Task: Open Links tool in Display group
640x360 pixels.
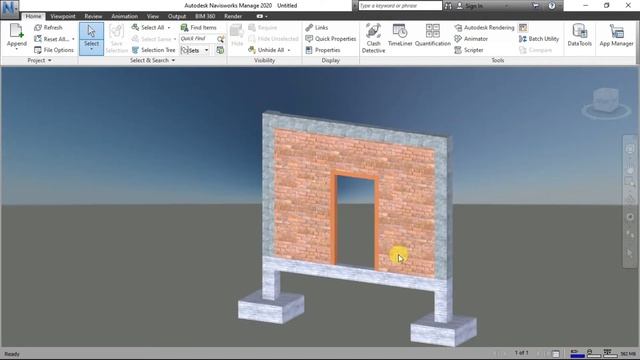Action: pyautogui.click(x=316, y=27)
